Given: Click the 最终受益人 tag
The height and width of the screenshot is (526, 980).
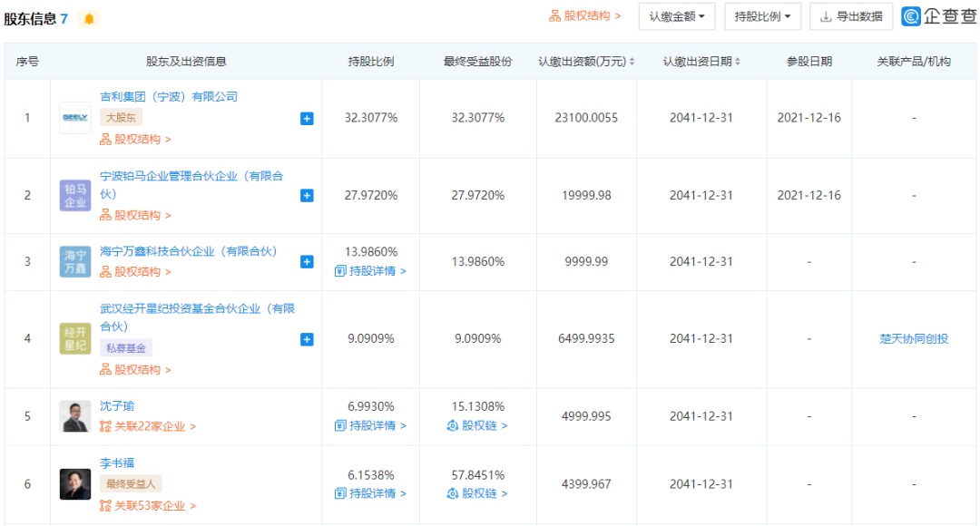Looking at the screenshot, I should pos(131,483).
